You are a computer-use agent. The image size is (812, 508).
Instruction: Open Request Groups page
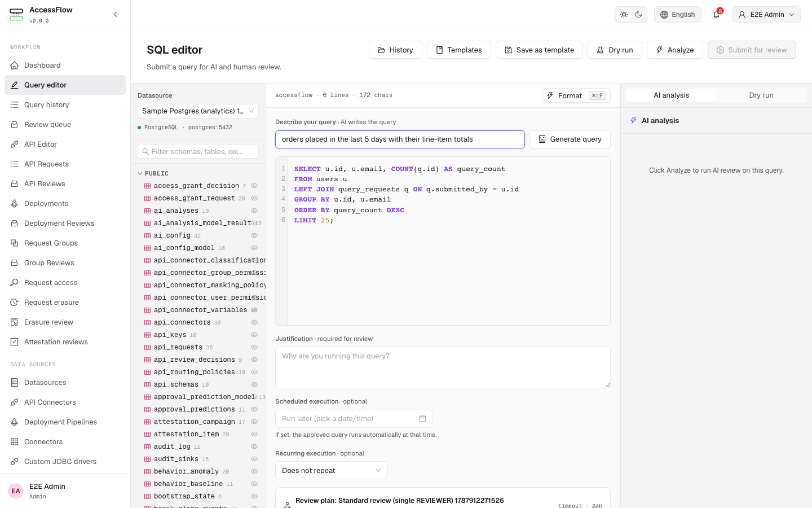click(x=65, y=243)
